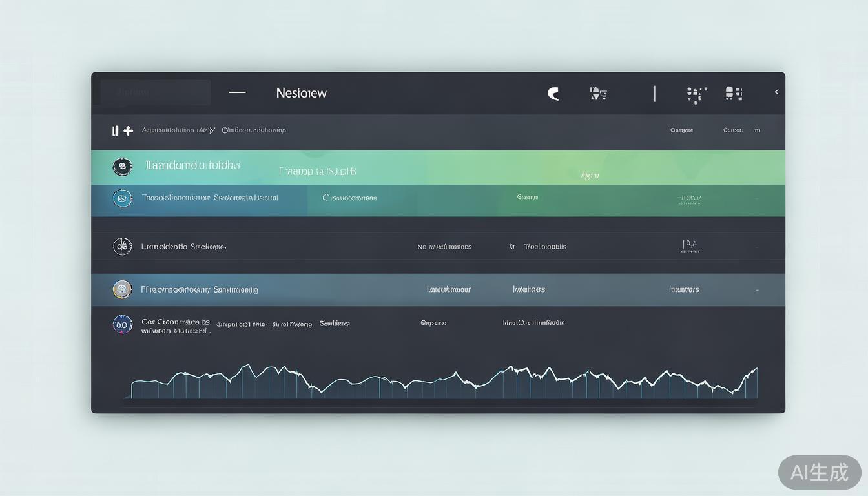Click the double-column icon near the top right
The image size is (868, 496).
(733, 94)
